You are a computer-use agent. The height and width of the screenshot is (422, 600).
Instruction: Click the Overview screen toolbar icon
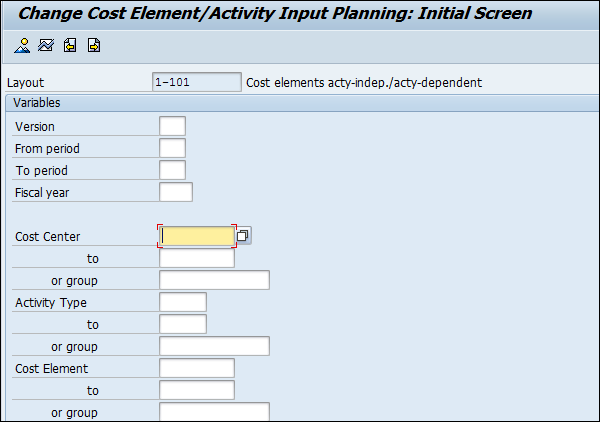click(22, 45)
